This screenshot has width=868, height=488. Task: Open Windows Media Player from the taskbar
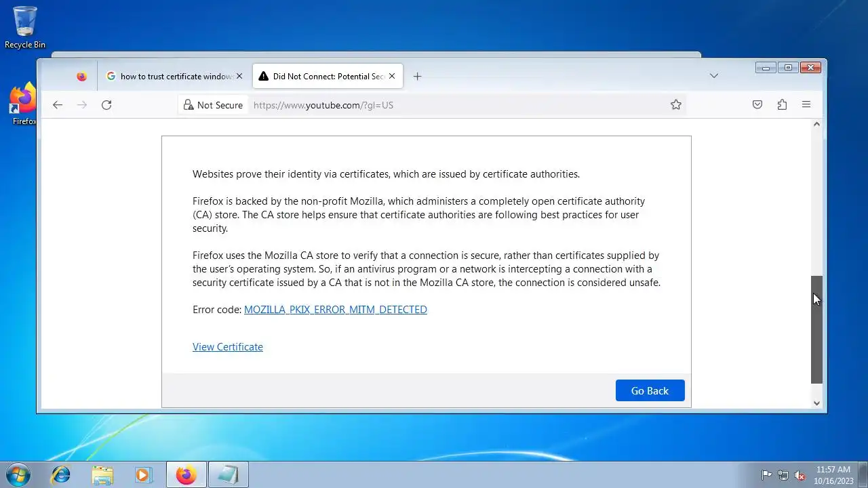coord(143,475)
